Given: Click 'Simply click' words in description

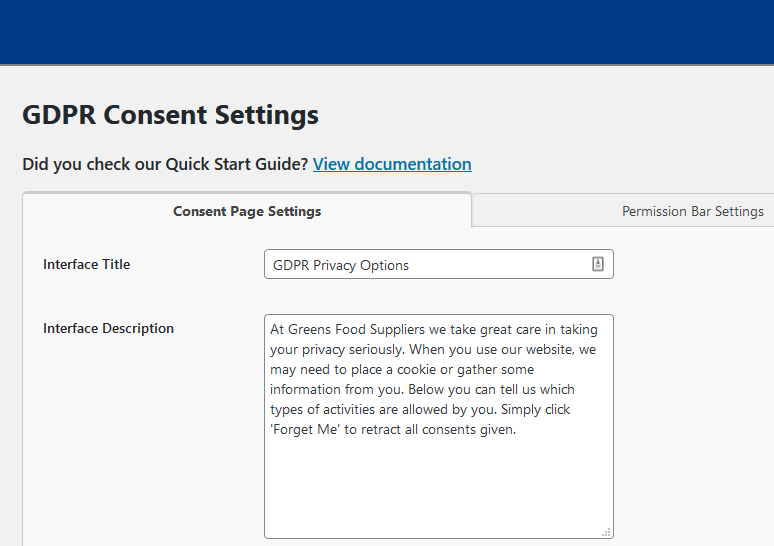Looking at the screenshot, I should [x=535, y=410].
